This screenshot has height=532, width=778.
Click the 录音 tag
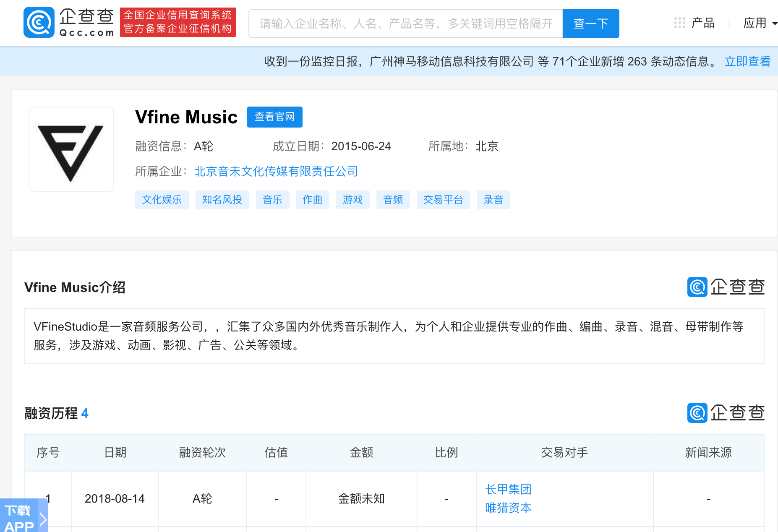click(x=493, y=200)
